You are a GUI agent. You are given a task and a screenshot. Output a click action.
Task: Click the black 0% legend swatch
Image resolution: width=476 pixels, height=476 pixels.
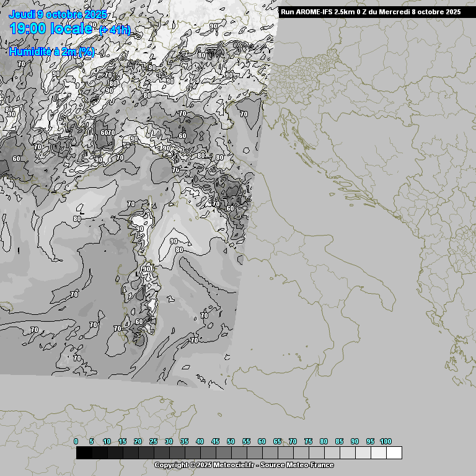(x=84, y=453)
